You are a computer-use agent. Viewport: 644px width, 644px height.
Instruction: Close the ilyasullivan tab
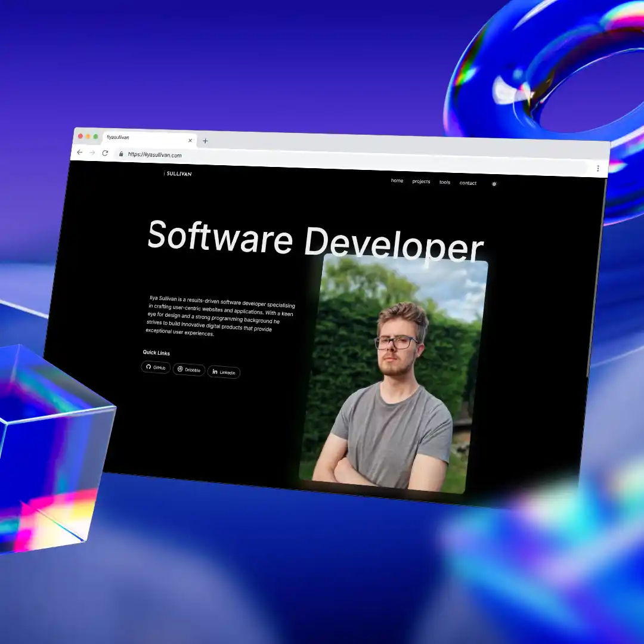click(190, 141)
